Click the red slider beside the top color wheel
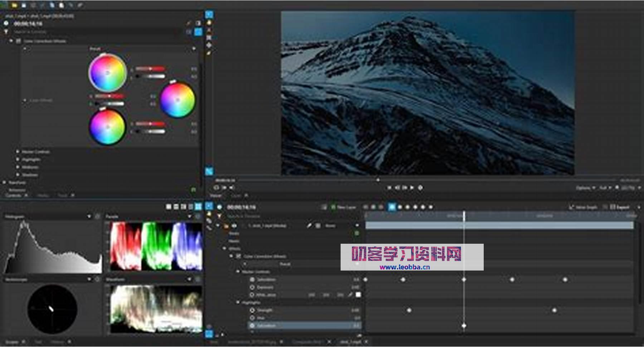 coord(150,69)
